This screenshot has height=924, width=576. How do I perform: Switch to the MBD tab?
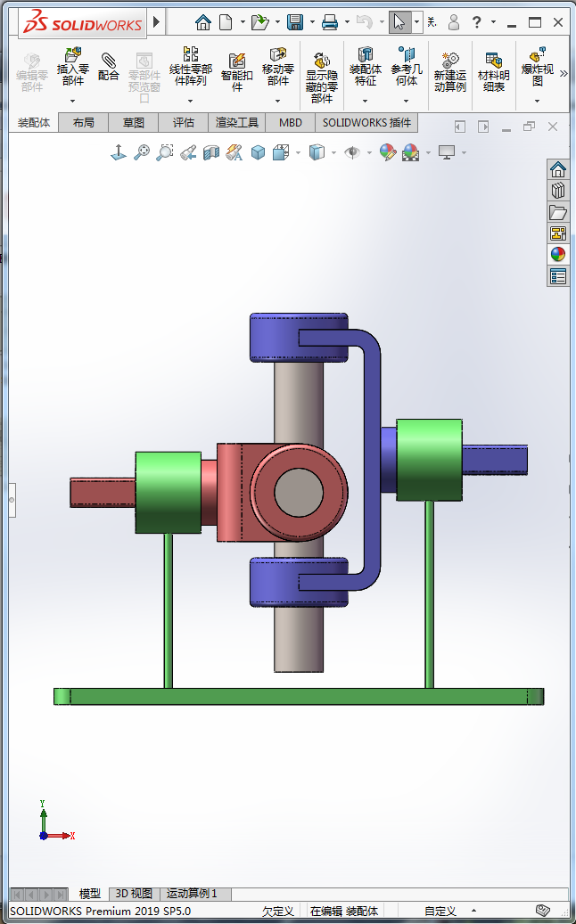(x=290, y=123)
